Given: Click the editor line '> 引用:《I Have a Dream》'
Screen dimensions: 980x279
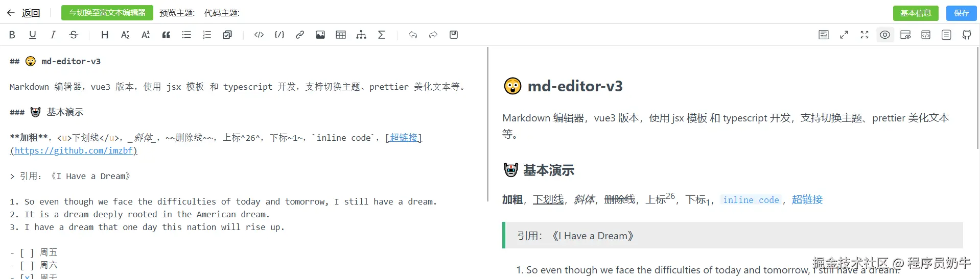Looking at the screenshot, I should (x=70, y=176).
